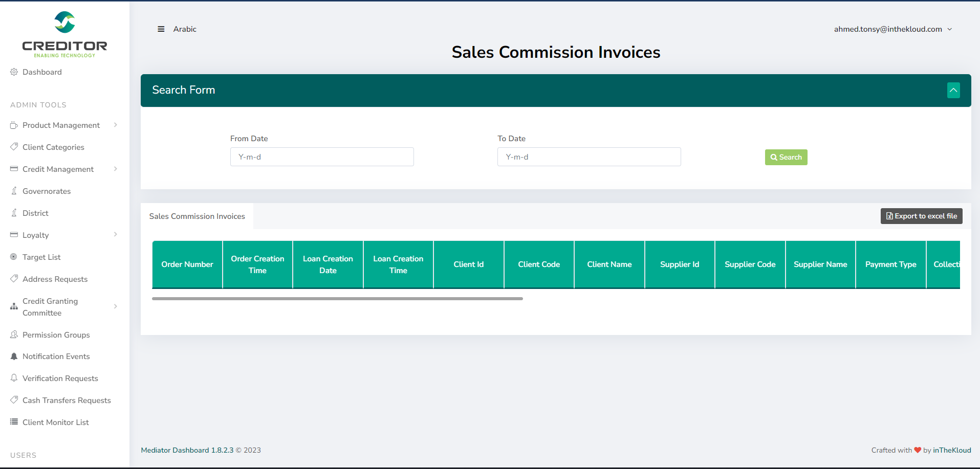
Task: Click the Permission Groups icon
Action: [14, 334]
